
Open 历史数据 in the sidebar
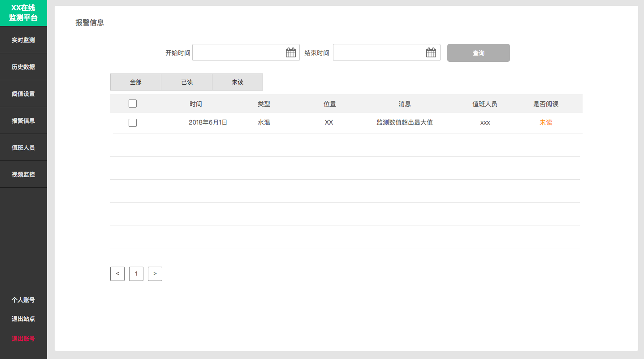tap(23, 67)
